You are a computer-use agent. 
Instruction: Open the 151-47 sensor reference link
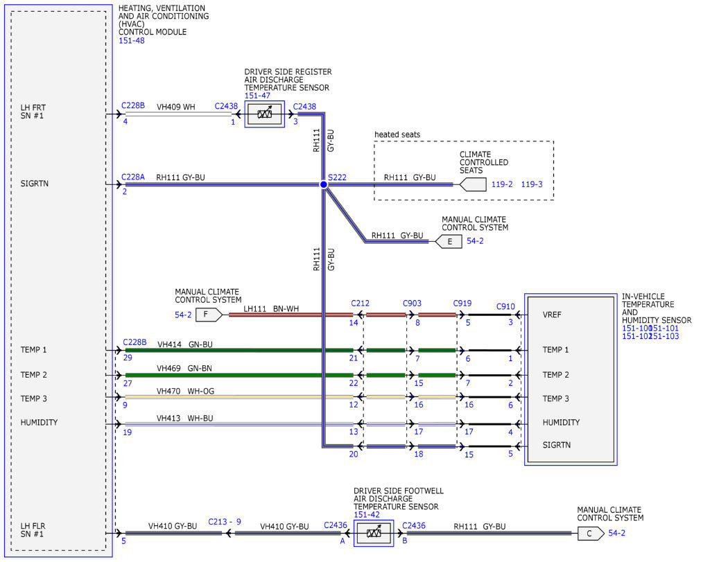click(x=257, y=96)
